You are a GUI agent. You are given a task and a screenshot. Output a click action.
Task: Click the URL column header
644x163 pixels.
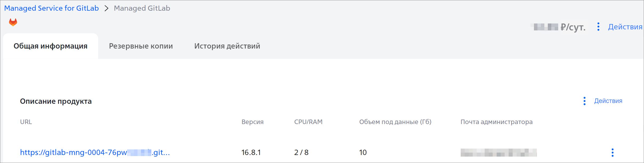click(26, 122)
